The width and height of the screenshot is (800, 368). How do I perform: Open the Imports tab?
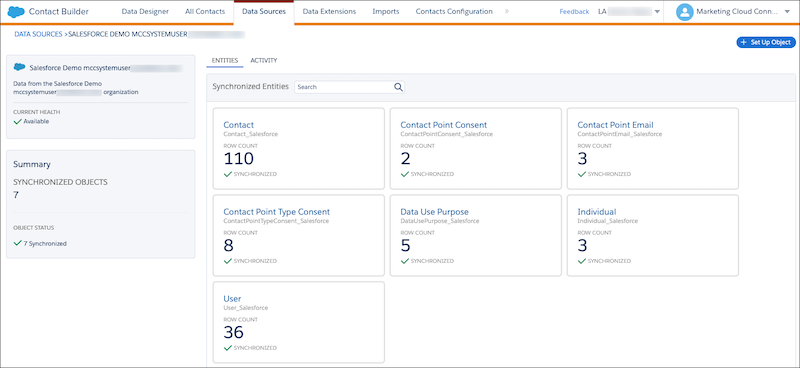pos(386,11)
